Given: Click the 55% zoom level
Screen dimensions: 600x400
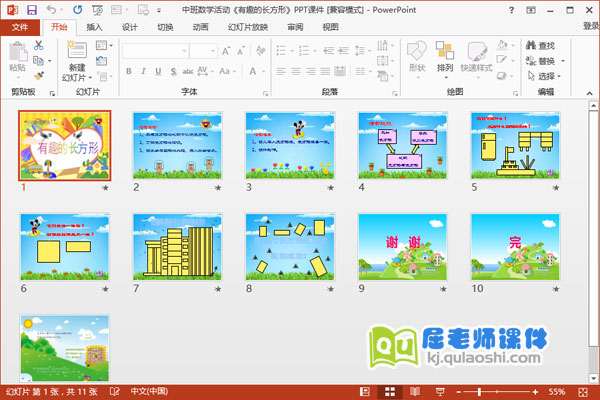Looking at the screenshot, I should [x=557, y=392].
